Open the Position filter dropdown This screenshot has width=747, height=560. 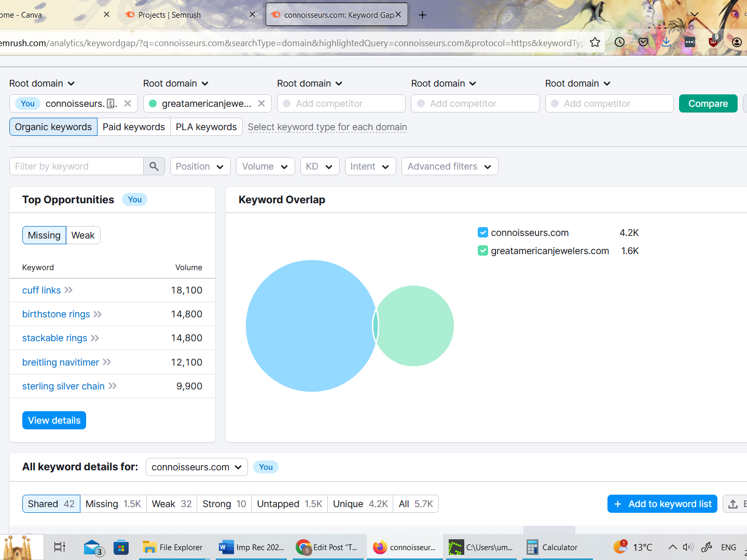pos(200,166)
